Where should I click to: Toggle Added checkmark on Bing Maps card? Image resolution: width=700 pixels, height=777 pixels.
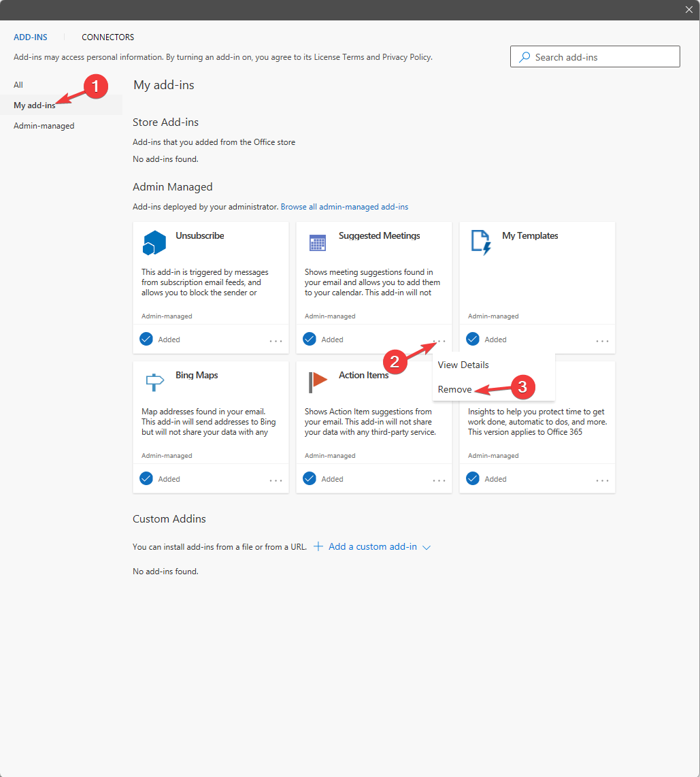(146, 479)
